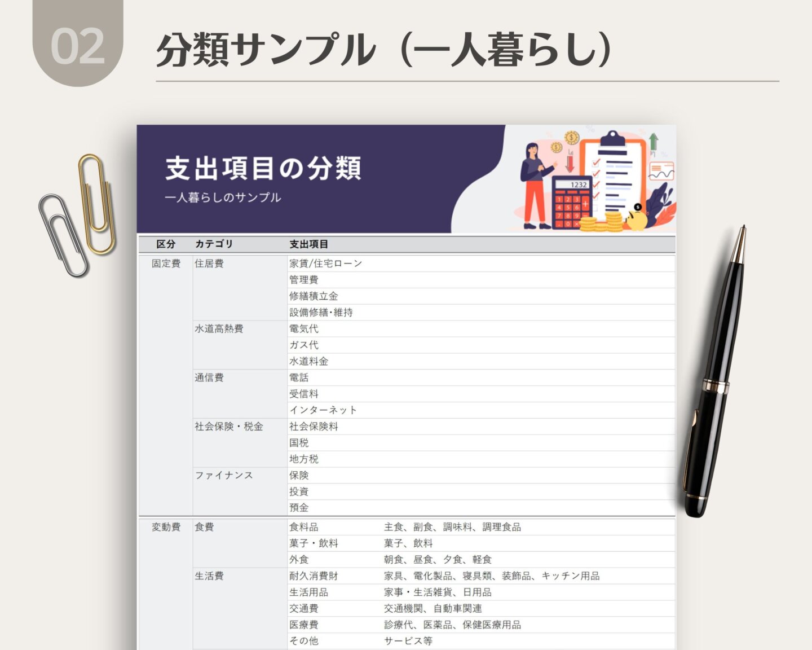Select the 家賃/住宅ローン cell
The image size is (812, 650).
(x=325, y=263)
